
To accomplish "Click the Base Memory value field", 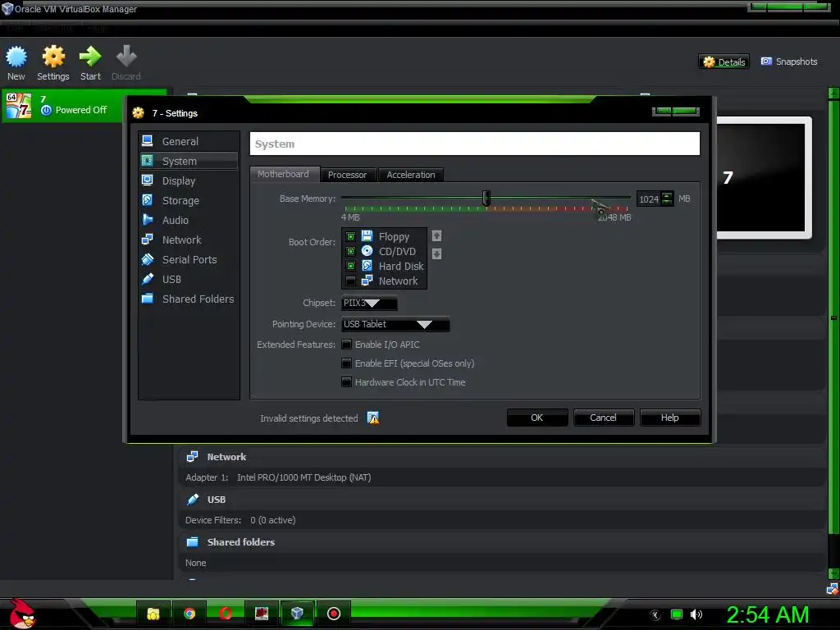I will tap(649, 199).
